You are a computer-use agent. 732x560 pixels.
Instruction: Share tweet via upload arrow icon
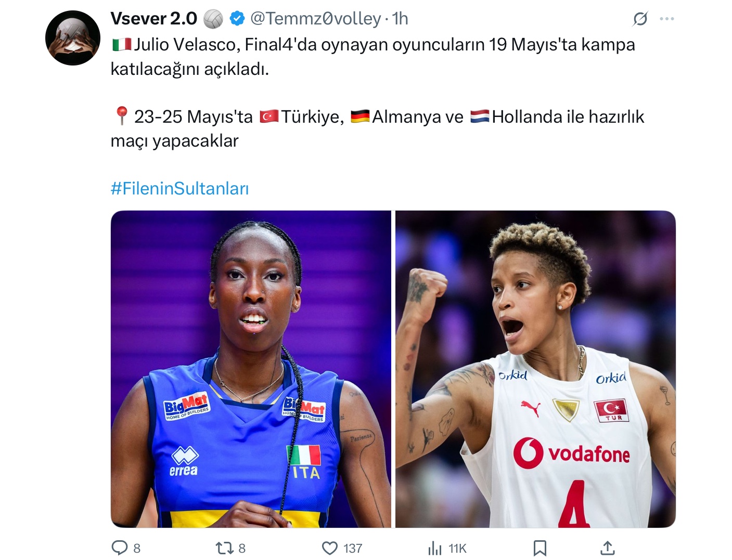coord(607,547)
